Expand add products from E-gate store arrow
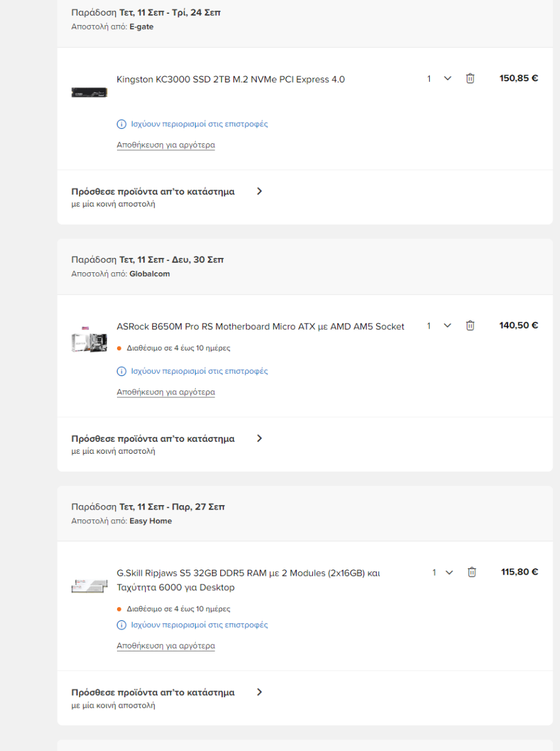Screen dimensions: 560x751 pyautogui.click(x=260, y=192)
